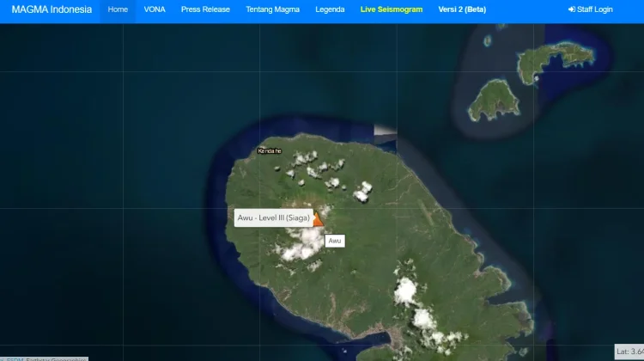Viewport: 644px width, 361px height.
Task: Open the MAGMA Indonesia brand link
Action: click(52, 9)
